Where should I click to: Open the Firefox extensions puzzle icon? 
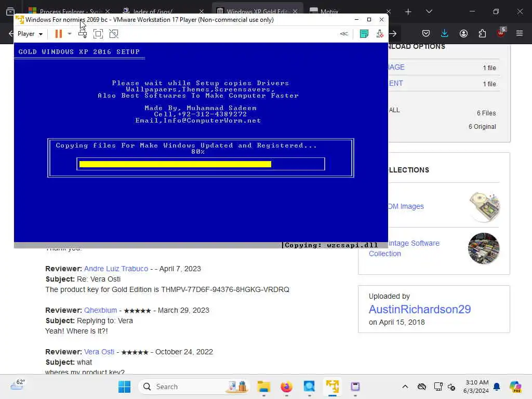click(x=482, y=33)
